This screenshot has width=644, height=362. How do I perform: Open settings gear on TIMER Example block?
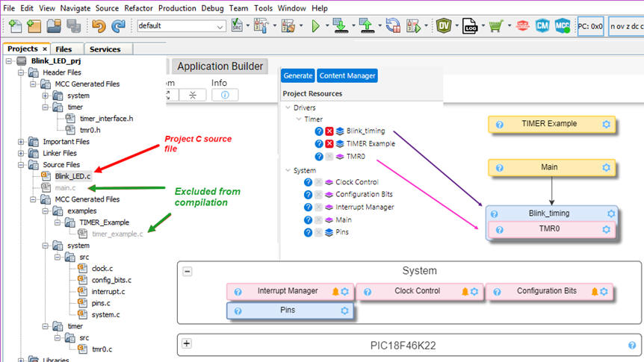coord(606,124)
